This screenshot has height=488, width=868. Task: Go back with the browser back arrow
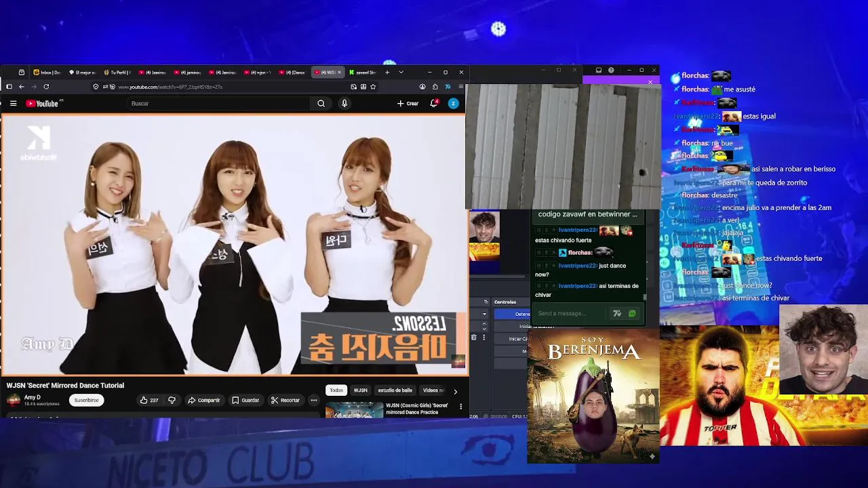(22, 87)
